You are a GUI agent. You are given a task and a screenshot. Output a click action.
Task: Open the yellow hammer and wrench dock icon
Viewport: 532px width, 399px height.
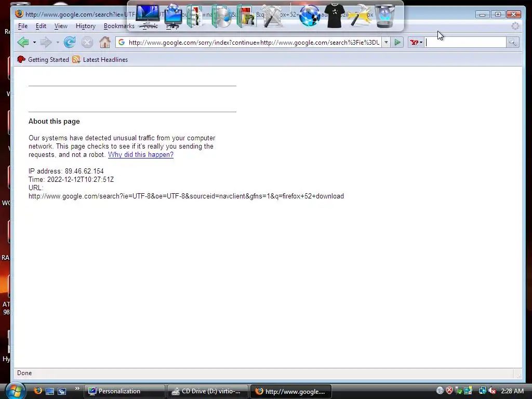tap(360, 16)
